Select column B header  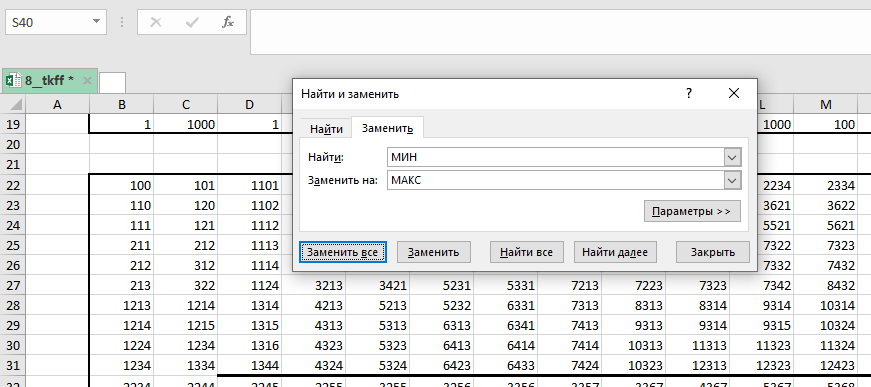tap(122, 104)
